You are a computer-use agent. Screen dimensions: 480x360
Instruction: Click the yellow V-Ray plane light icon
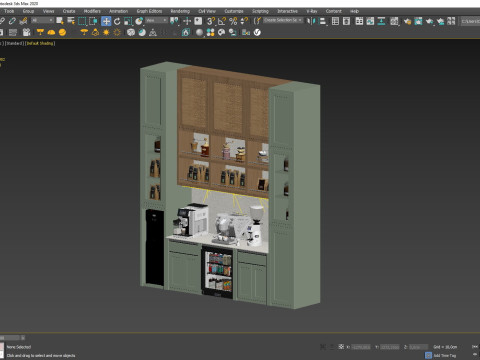pyautogui.click(x=40, y=32)
